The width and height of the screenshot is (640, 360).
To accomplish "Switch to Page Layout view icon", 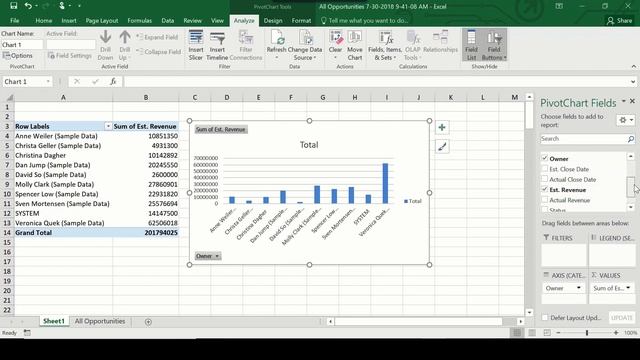I will tap(532, 333).
